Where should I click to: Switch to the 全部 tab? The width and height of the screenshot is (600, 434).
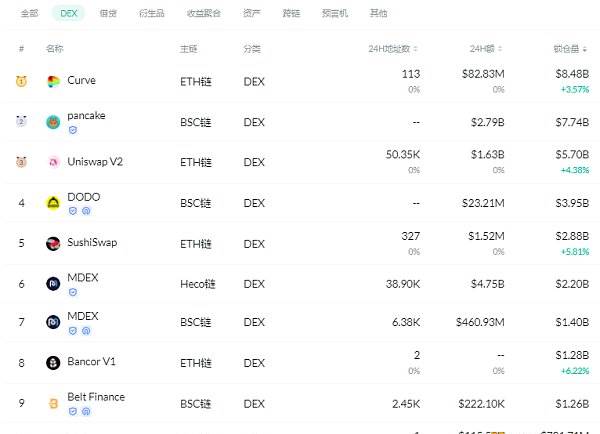point(29,13)
